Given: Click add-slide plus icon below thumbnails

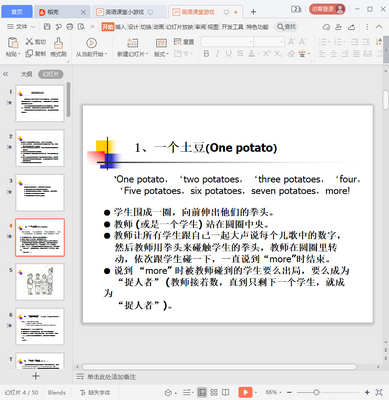Looking at the screenshot, I should (x=36, y=376).
